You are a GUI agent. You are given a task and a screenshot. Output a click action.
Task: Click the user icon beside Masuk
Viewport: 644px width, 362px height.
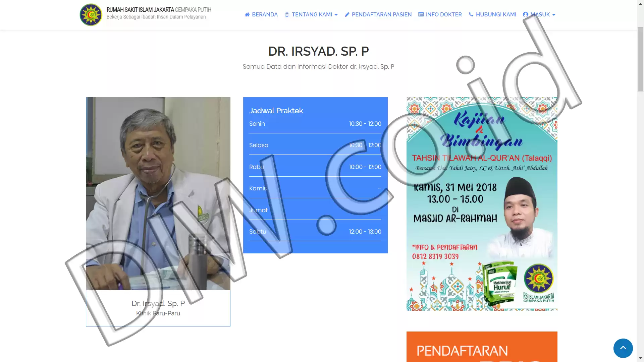pos(526,15)
